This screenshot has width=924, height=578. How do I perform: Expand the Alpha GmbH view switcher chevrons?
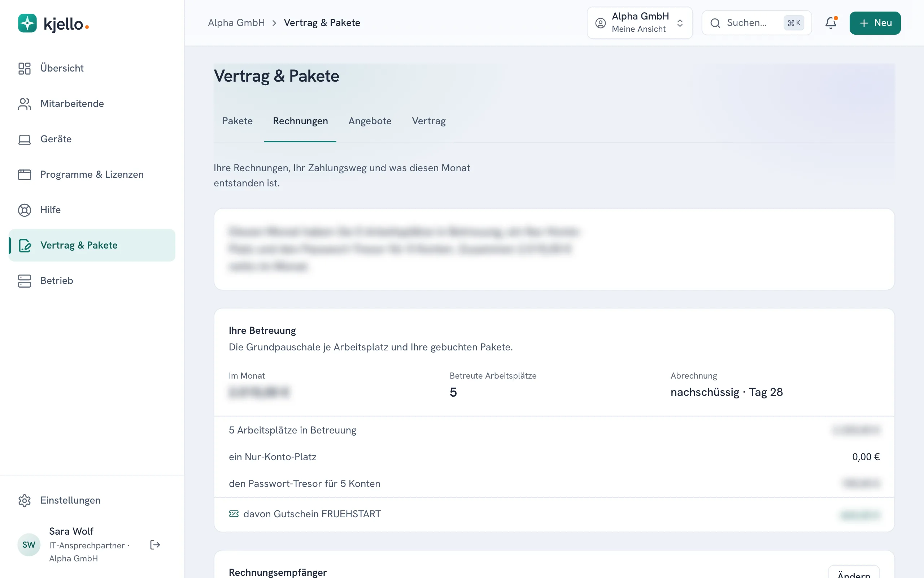pos(680,23)
